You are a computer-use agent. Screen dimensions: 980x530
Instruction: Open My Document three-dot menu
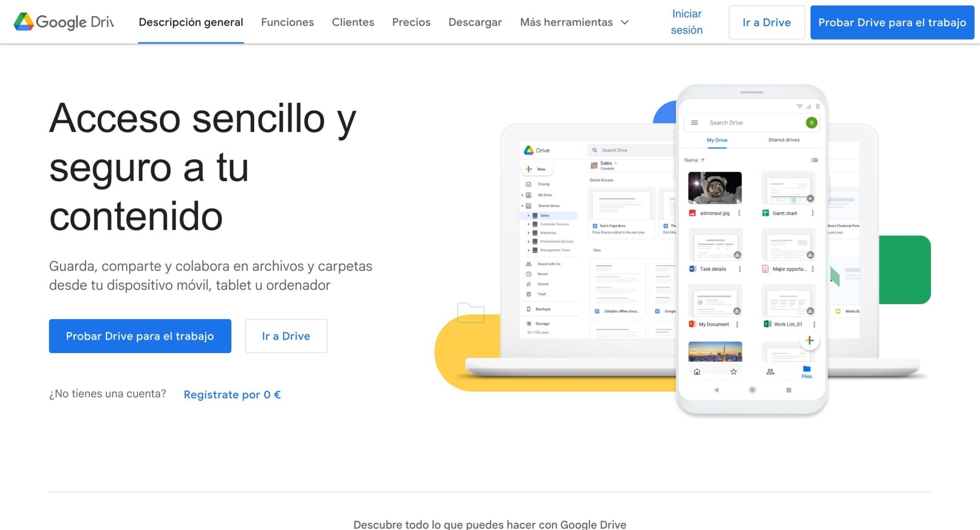click(737, 324)
